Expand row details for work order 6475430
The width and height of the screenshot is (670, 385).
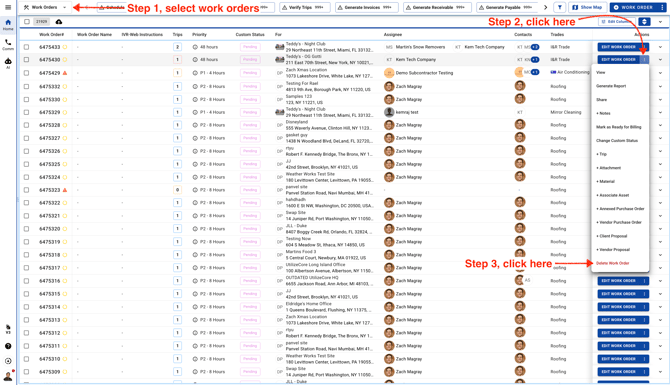tap(660, 60)
